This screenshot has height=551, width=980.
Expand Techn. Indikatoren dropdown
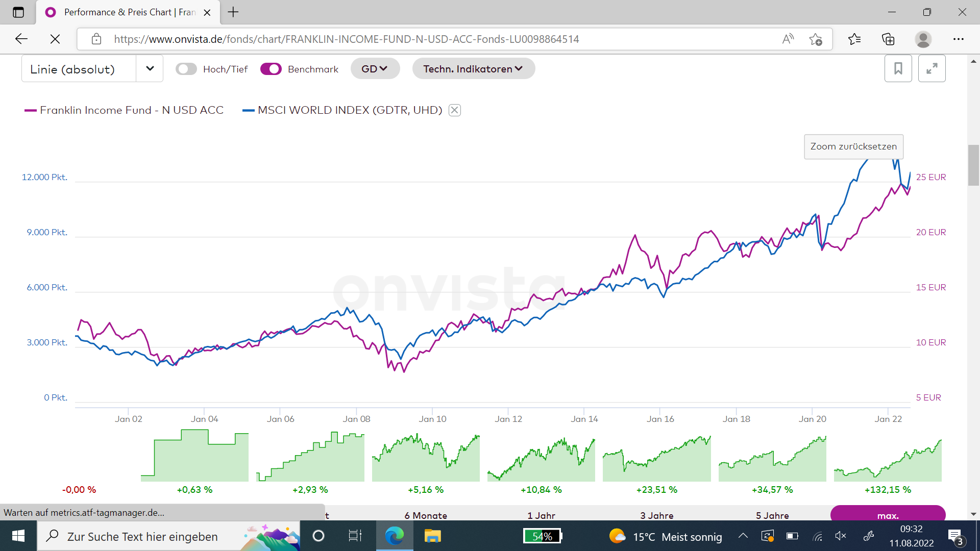pos(473,69)
